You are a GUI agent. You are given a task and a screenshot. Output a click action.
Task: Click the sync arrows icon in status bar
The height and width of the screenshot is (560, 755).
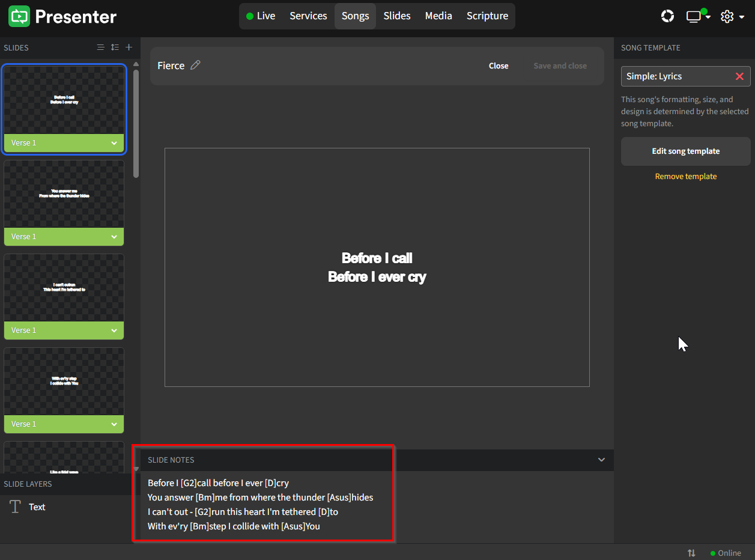(x=691, y=553)
